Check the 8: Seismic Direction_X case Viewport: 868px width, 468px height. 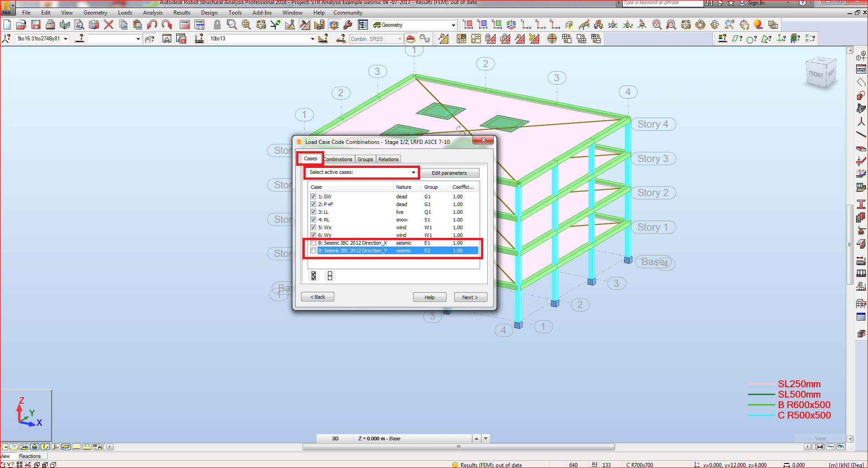[313, 243]
